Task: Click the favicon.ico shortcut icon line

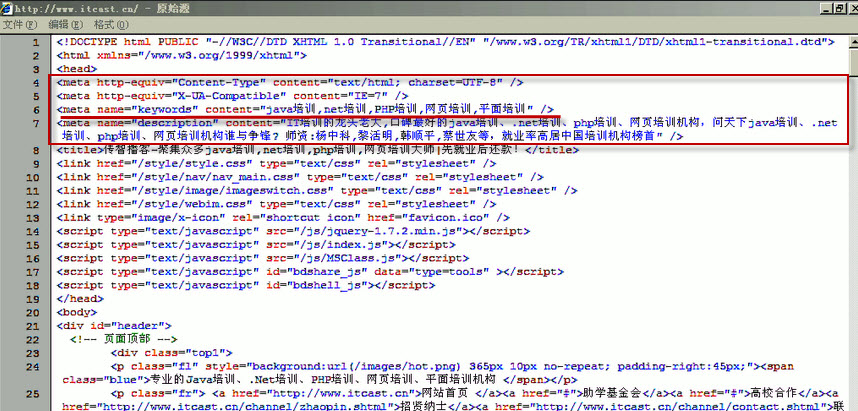Action: pyautogui.click(x=283, y=218)
